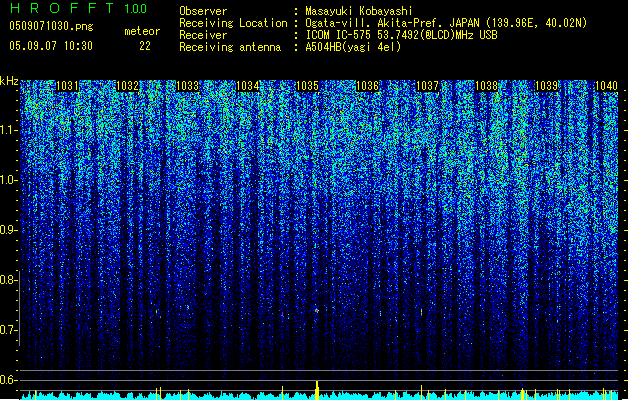Click the meteor count value 22
The image size is (629, 400).
click(145, 46)
